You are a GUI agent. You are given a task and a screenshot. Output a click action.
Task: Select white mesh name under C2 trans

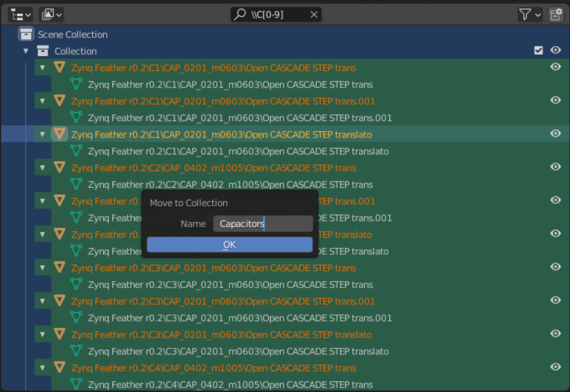(x=230, y=185)
